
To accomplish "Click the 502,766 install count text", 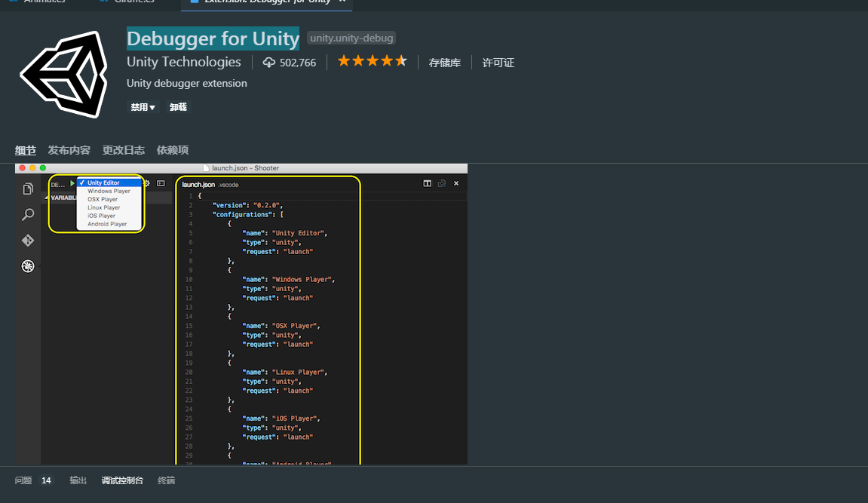I will point(298,63).
